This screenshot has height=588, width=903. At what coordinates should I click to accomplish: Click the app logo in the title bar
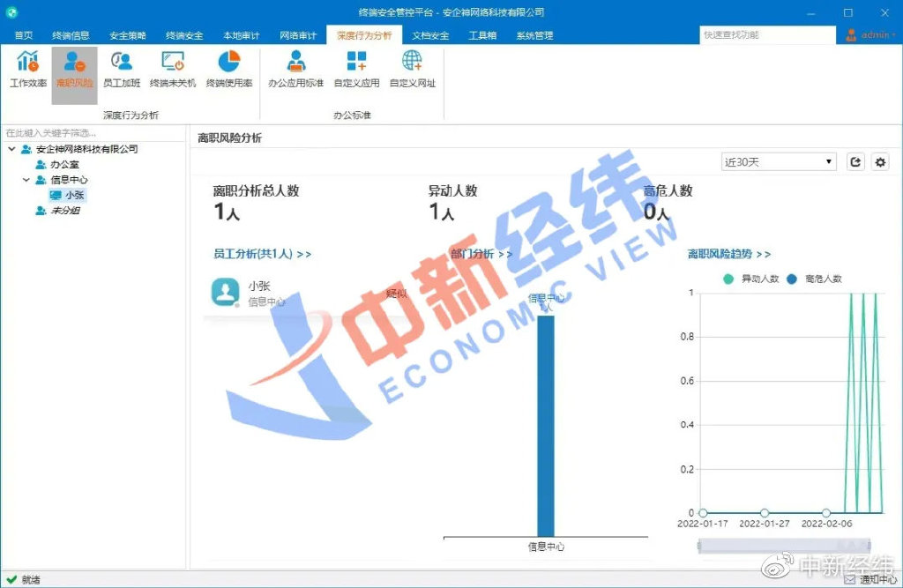[11, 12]
